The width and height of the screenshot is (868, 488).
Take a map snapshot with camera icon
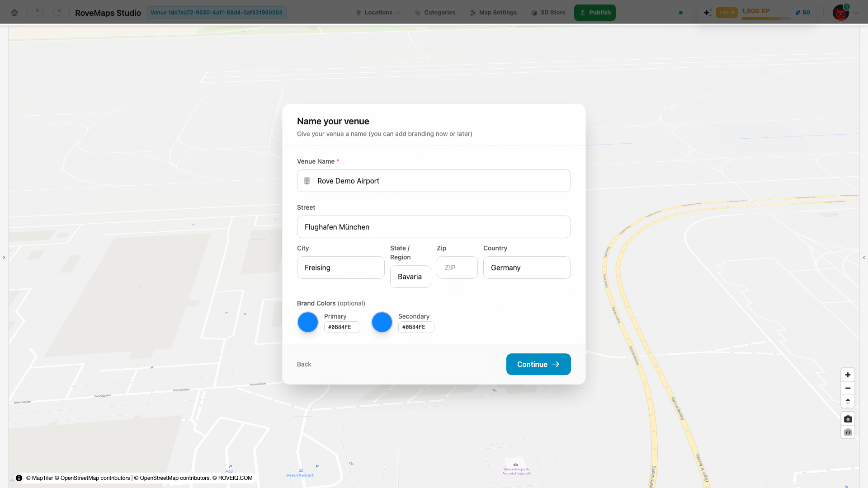tap(848, 419)
